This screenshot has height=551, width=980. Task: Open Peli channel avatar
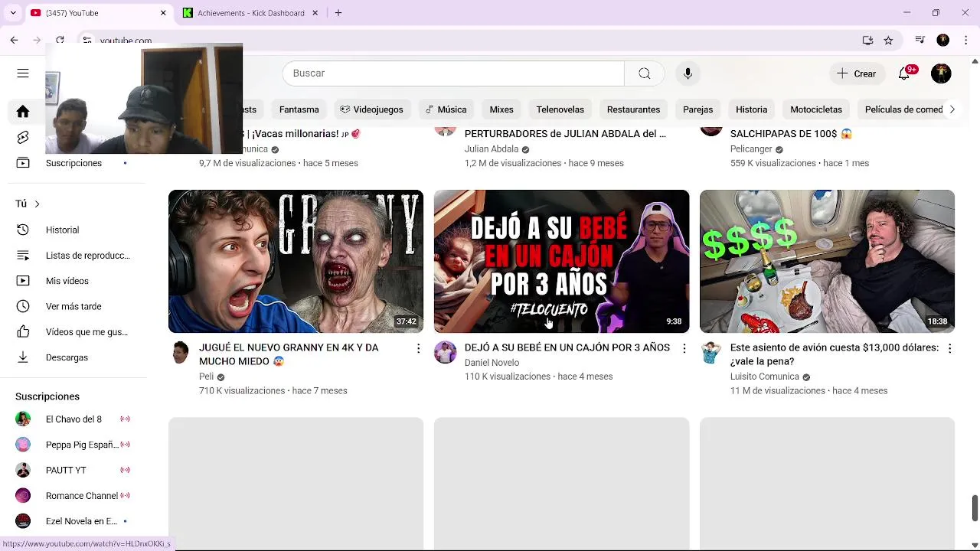[180, 352]
